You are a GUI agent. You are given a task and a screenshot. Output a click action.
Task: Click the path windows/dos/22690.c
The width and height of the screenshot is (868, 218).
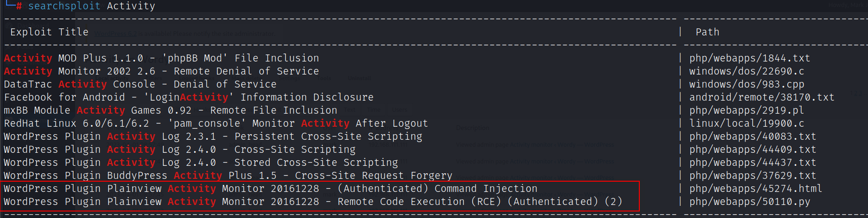tap(747, 71)
